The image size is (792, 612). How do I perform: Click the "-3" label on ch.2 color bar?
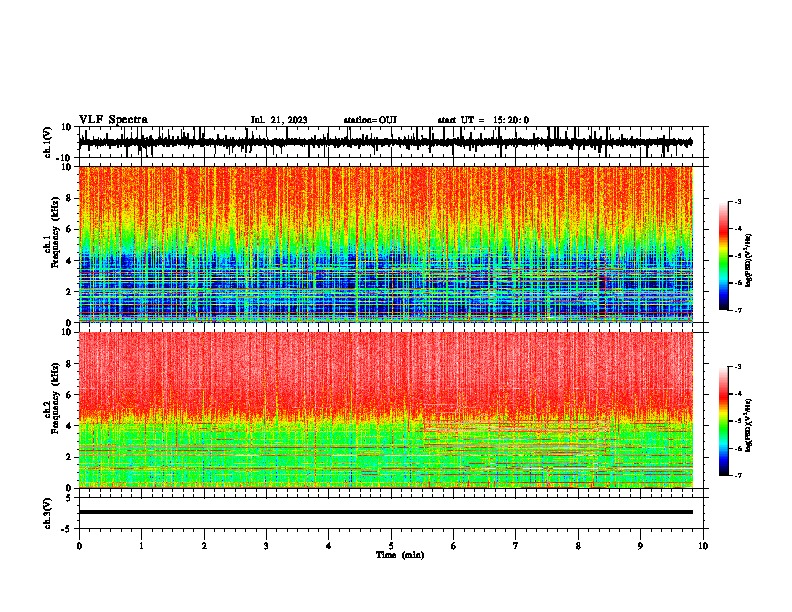[x=738, y=367]
